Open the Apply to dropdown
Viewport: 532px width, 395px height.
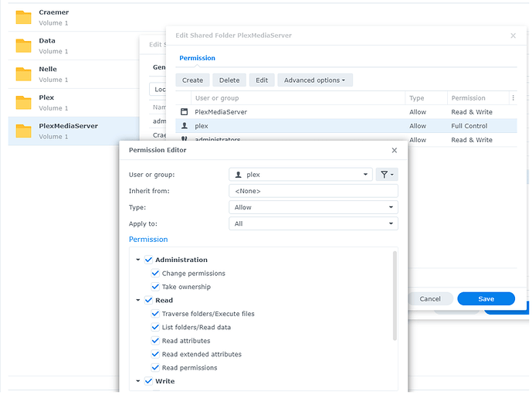tap(313, 224)
